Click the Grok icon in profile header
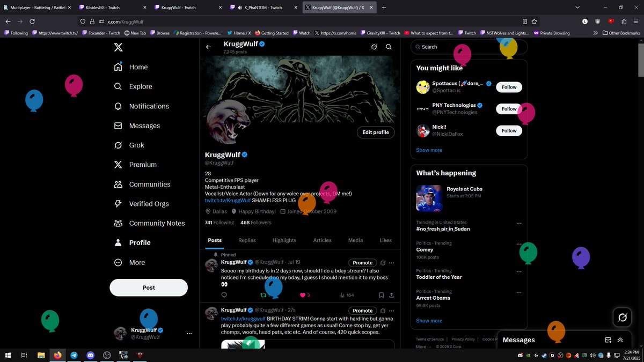 pos(374,47)
